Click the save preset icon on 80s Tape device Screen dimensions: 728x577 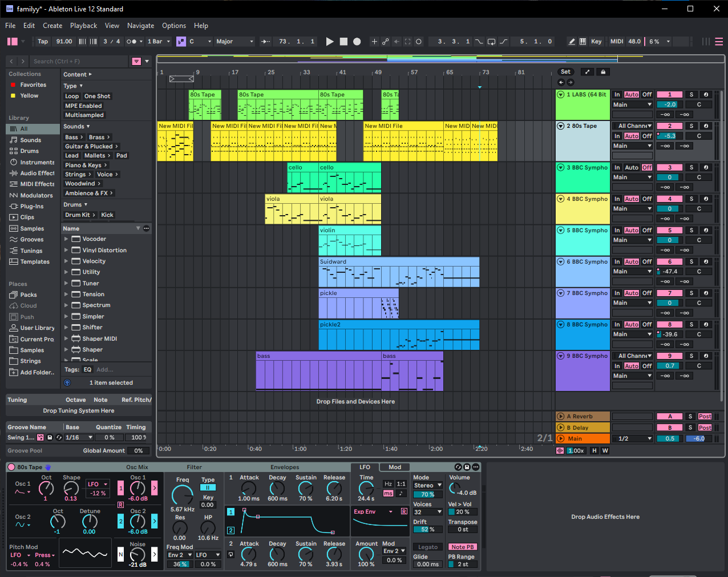tap(467, 467)
